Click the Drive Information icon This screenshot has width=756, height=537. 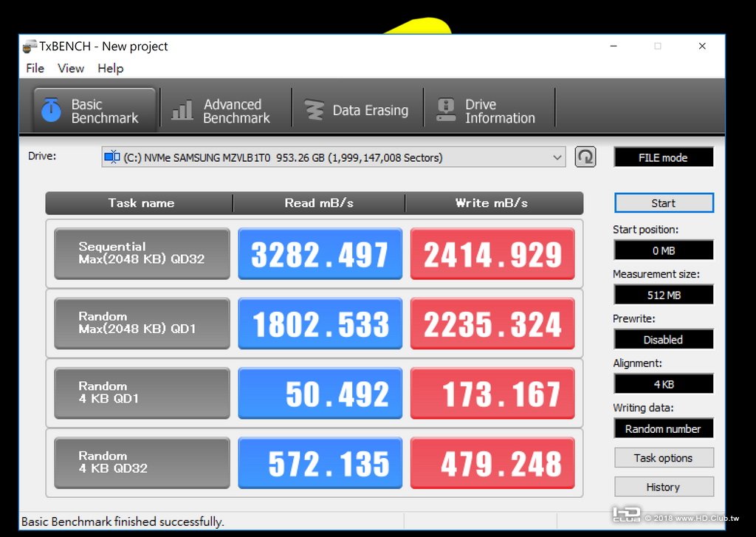pos(446,110)
